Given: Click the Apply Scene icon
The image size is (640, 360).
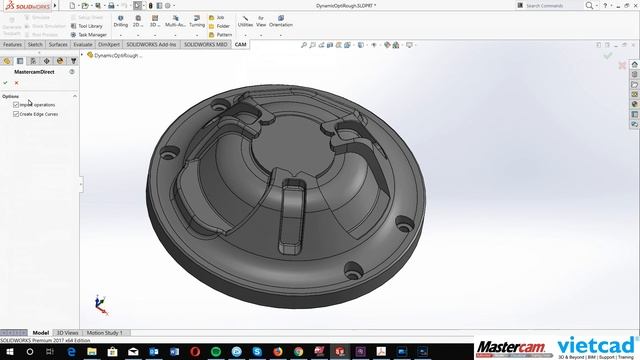Looking at the screenshot, I should coord(396,45).
